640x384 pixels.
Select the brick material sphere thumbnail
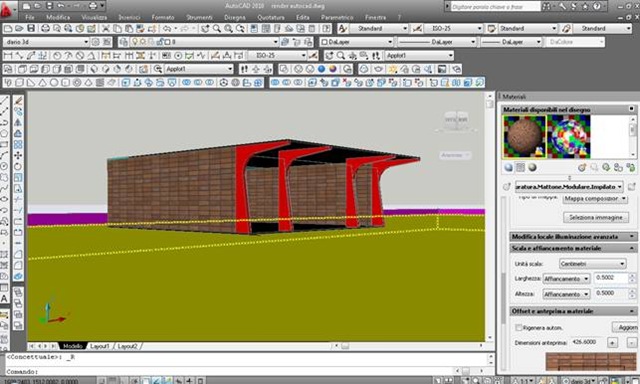[524, 136]
